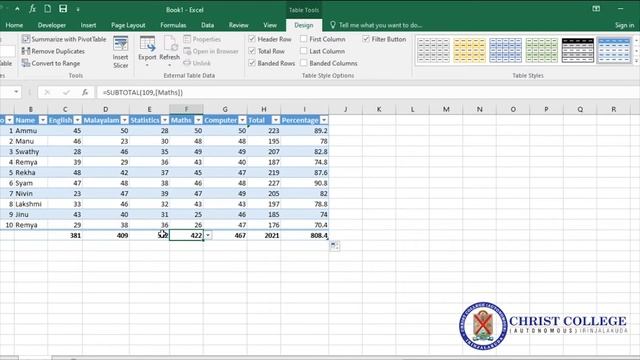Viewport: 640px width, 360px height.
Task: Open the Export table menu
Action: [x=147, y=52]
